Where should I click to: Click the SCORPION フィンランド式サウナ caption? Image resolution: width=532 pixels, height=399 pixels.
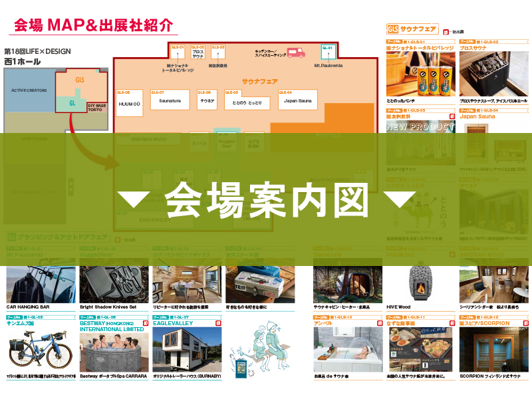click(x=490, y=376)
